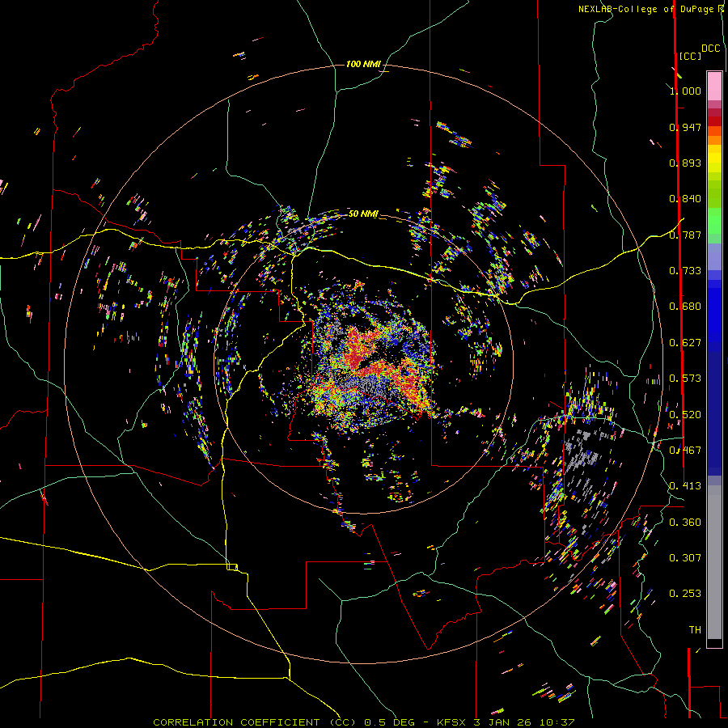Click the 0.307 legend value
Screen dimensions: 728x728
coord(685,557)
